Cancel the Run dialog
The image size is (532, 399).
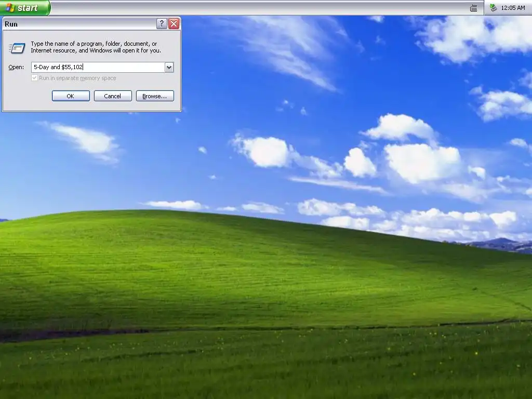click(113, 96)
